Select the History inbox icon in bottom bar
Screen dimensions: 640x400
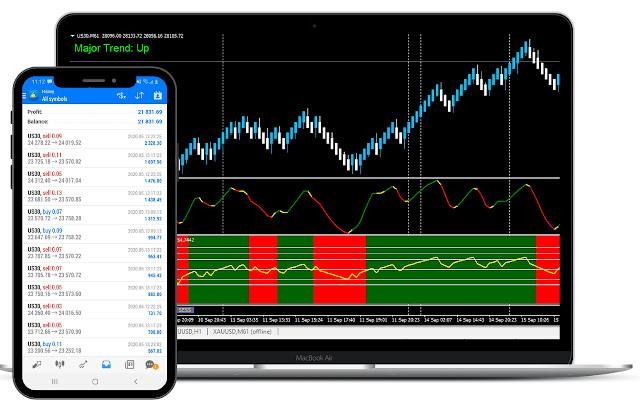[106, 364]
